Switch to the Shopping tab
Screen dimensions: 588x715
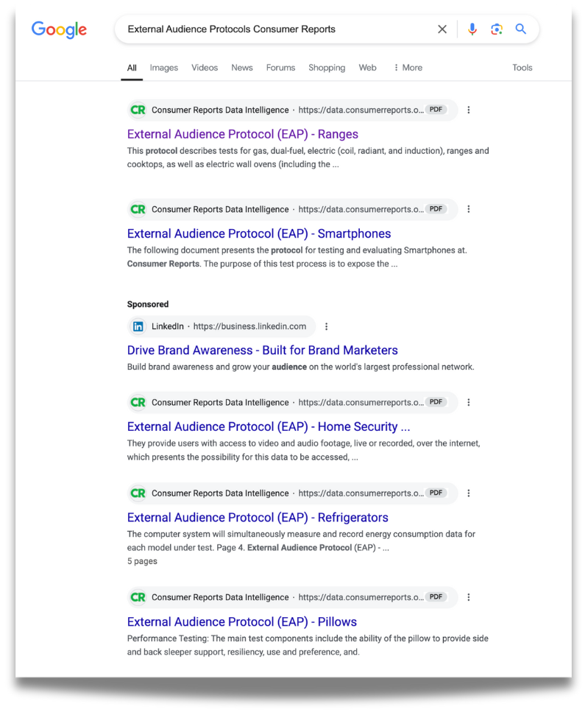[326, 68]
